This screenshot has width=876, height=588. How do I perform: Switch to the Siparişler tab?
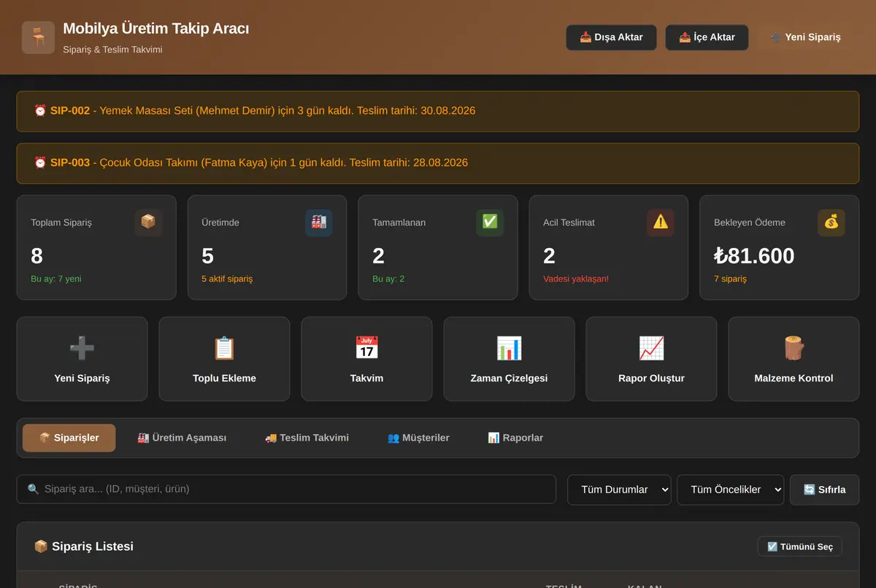click(69, 438)
